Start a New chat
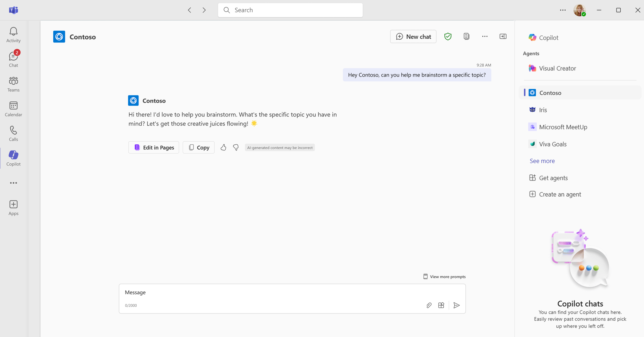The height and width of the screenshot is (337, 644). pos(413,36)
